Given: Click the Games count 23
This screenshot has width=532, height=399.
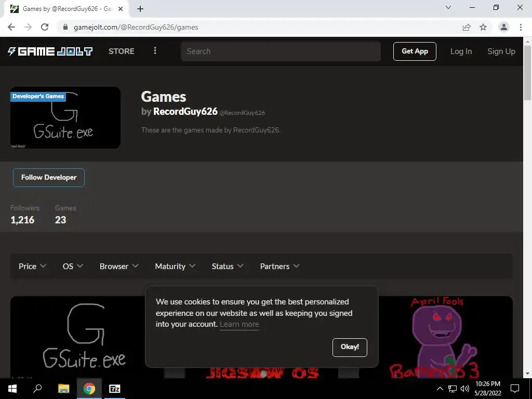Looking at the screenshot, I should (x=60, y=220).
